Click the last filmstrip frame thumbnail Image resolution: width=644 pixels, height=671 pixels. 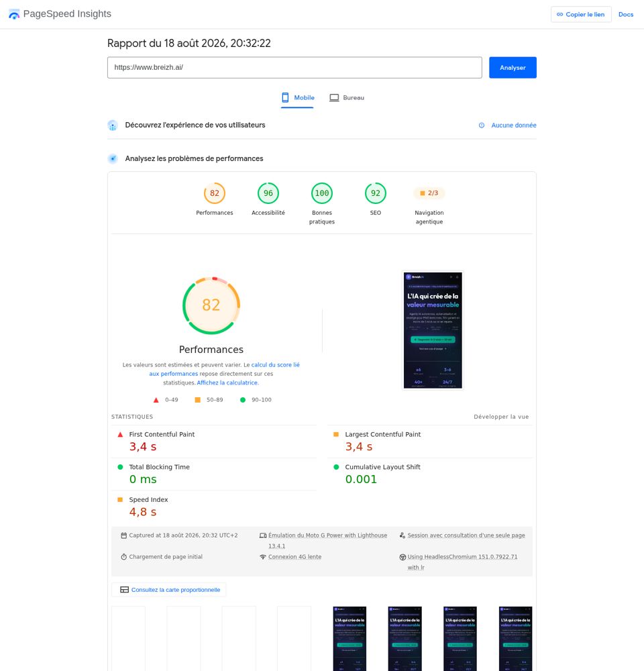click(516, 639)
